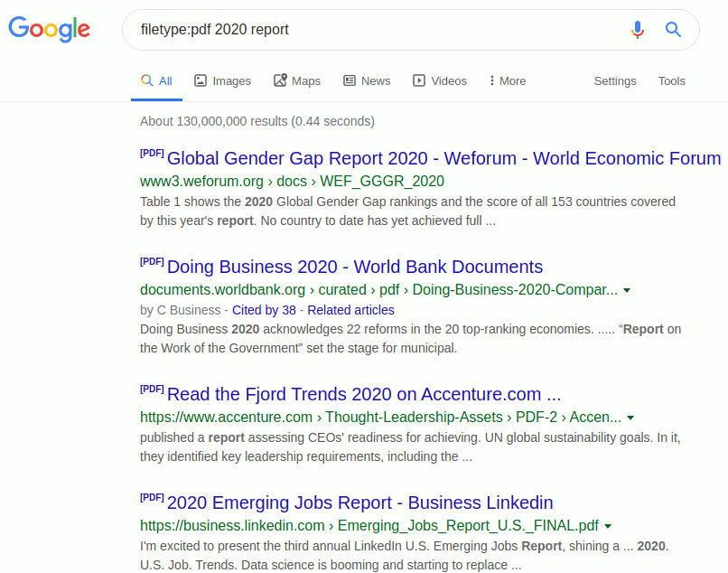Select the Images tab
The image size is (728, 573).
[222, 81]
